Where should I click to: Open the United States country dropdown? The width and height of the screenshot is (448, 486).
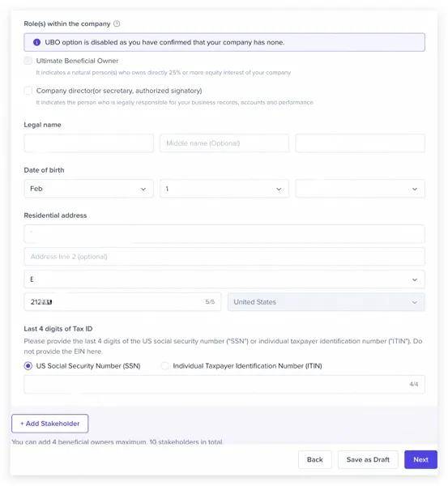click(x=326, y=302)
